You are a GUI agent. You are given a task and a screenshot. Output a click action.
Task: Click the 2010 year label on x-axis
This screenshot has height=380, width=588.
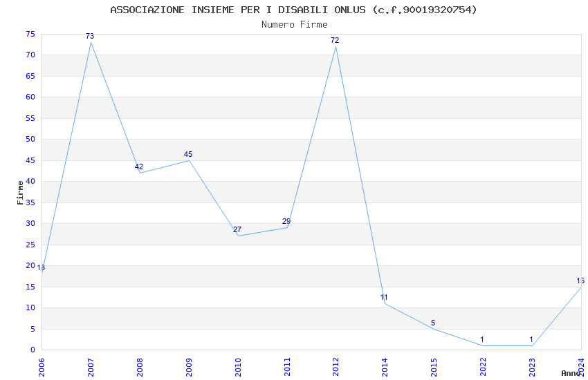coord(238,368)
